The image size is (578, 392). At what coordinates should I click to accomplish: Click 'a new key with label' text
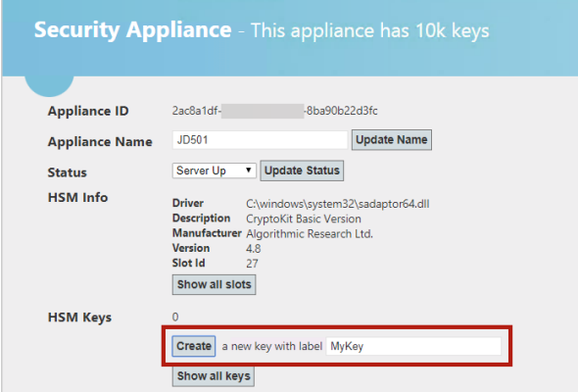(272, 346)
